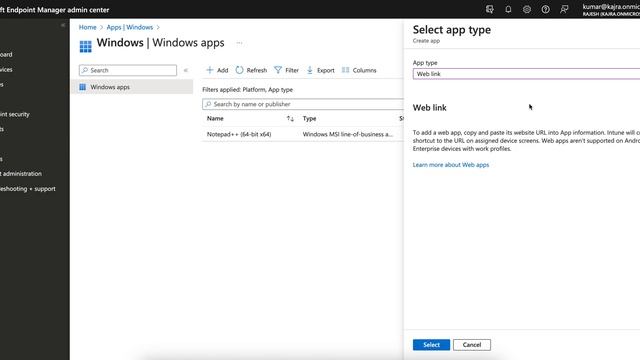The width and height of the screenshot is (640, 360).
Task: Open the Notepad++ (64-bit x64) app row
Action: pos(239,134)
